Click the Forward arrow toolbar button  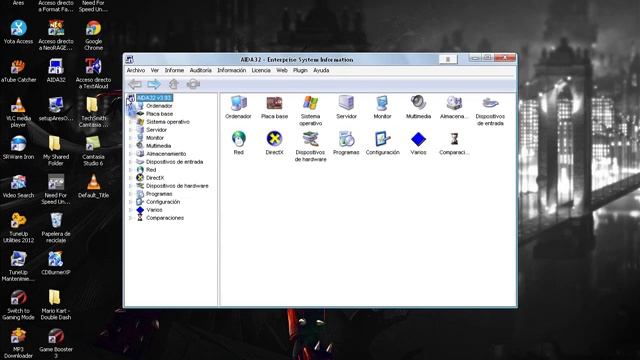(154, 84)
